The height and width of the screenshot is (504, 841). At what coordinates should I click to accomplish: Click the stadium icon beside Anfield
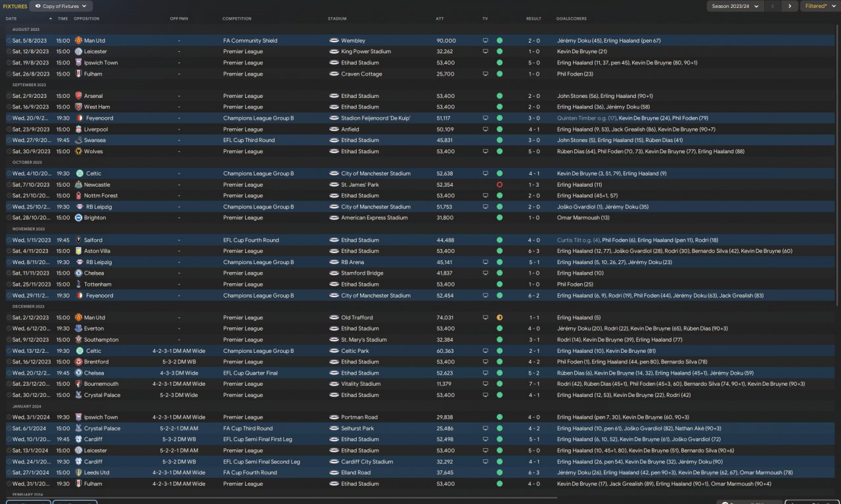click(334, 129)
